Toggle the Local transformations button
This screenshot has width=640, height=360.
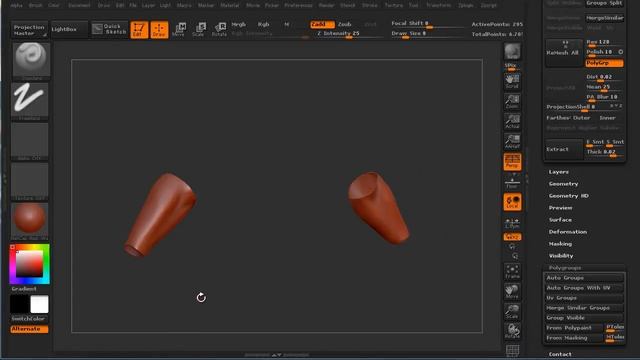512,202
